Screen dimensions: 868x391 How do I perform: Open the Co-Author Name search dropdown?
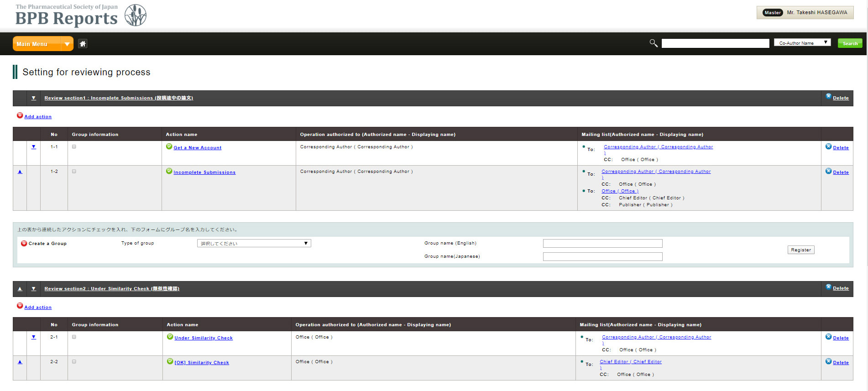(802, 43)
